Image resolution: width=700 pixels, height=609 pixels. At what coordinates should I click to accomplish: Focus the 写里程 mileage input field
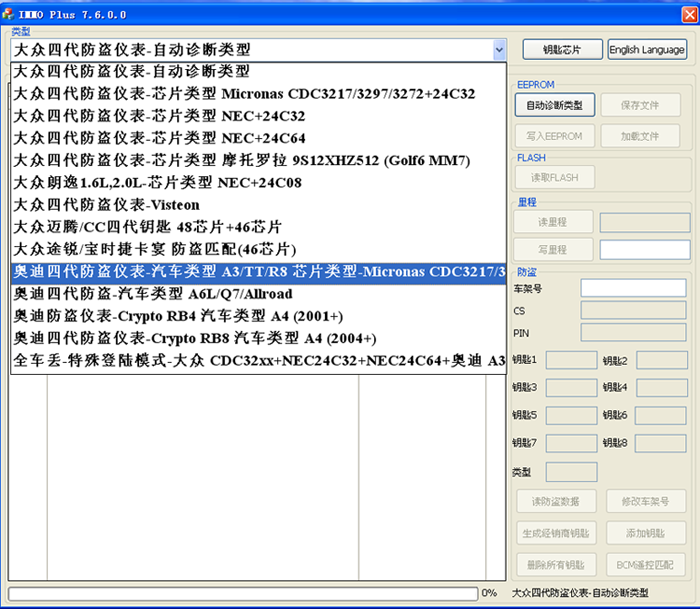(645, 250)
